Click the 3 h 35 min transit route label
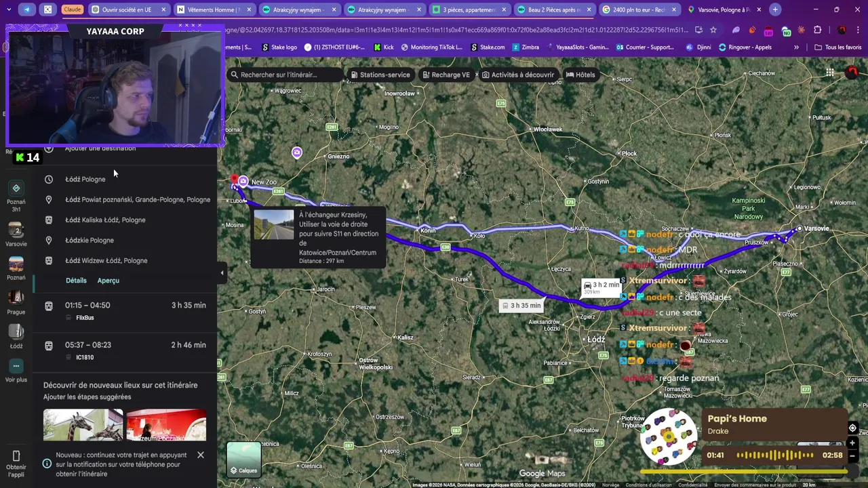Screen dimensions: 868x488 tap(521, 306)
